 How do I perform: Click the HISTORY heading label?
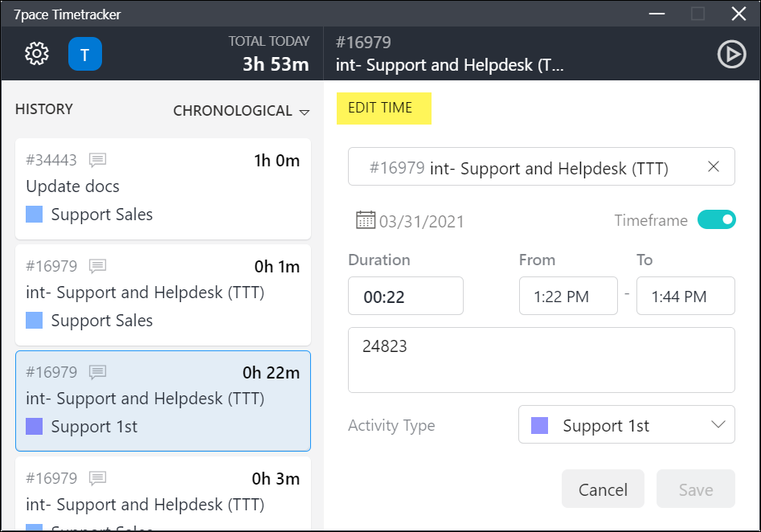[x=44, y=109]
